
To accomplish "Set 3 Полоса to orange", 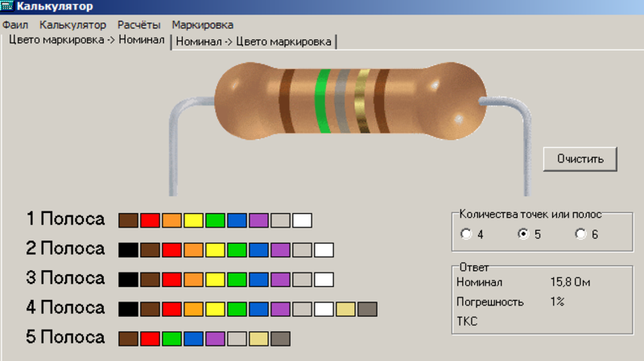I will (x=193, y=279).
